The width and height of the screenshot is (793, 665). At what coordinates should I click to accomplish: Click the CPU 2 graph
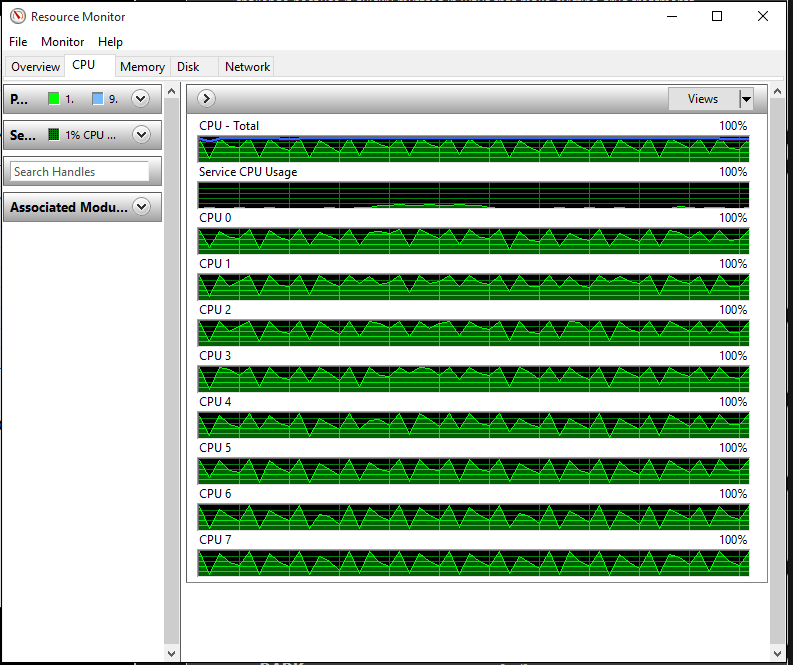click(x=473, y=333)
